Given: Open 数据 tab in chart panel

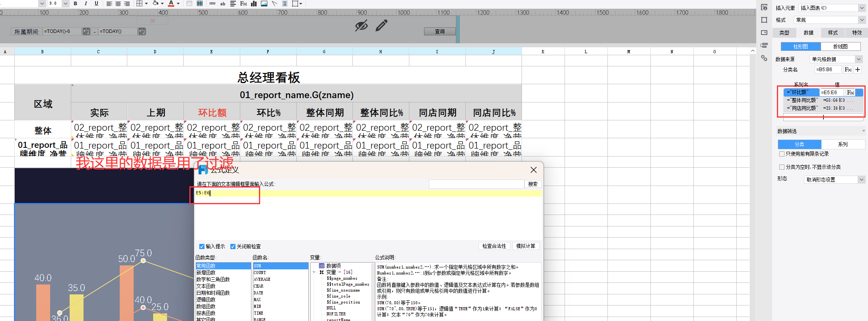Looking at the screenshot, I should pos(808,33).
